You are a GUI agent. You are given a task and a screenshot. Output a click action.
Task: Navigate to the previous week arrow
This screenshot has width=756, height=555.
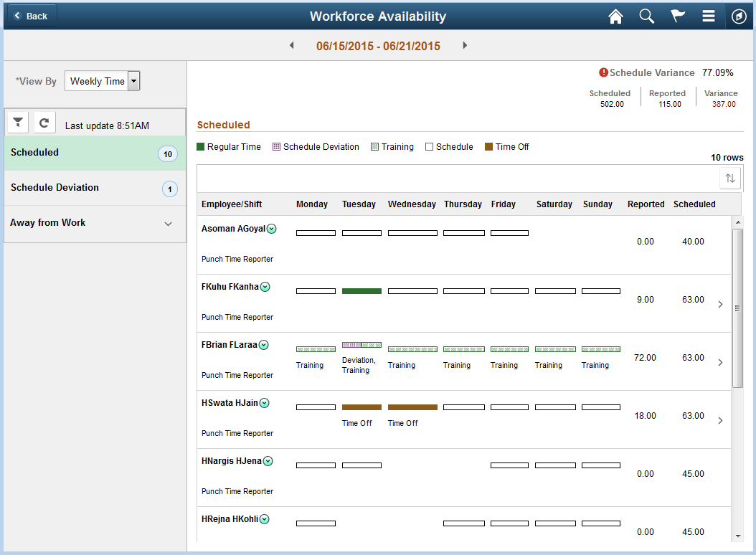tap(291, 44)
